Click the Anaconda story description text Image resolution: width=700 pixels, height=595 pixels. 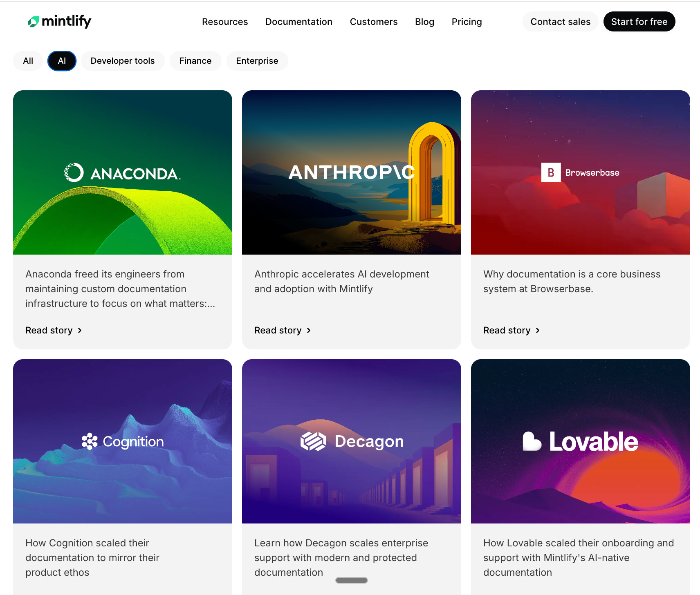[120, 289]
